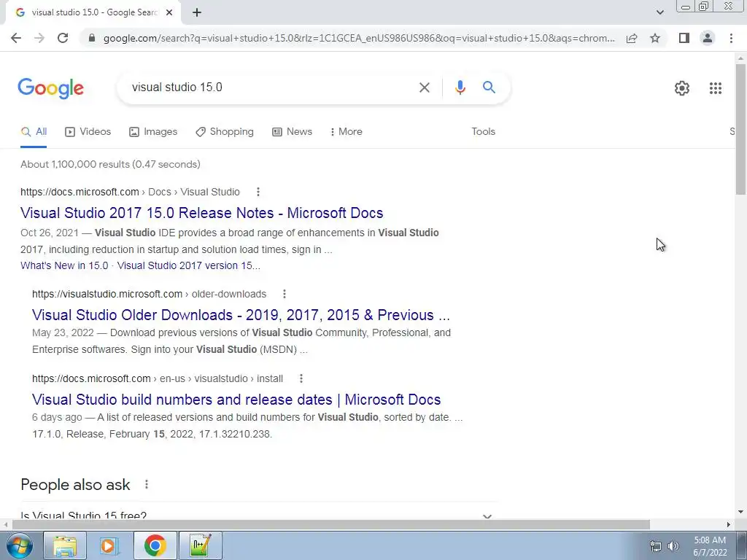Click the horizontal page scrollbar

(x=330, y=524)
